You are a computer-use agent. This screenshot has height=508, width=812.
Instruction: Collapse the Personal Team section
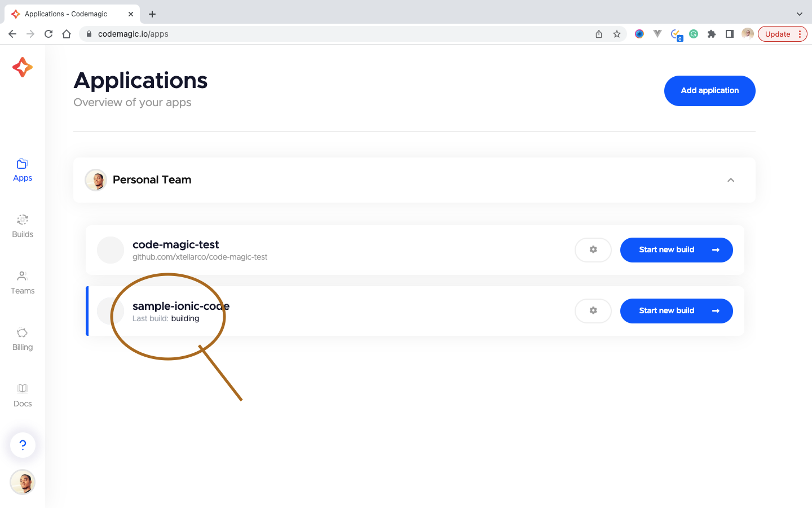tap(731, 180)
